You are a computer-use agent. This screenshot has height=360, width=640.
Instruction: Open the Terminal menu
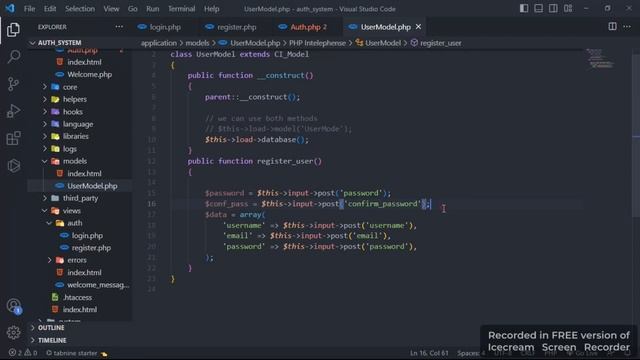[x=181, y=9]
